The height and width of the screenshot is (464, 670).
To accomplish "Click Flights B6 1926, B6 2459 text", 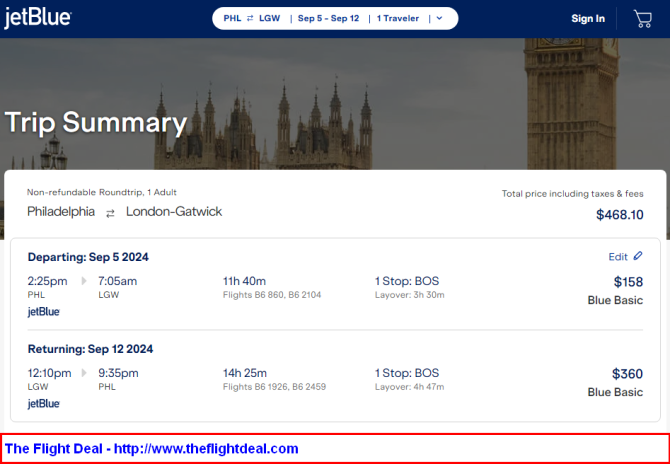I will pyautogui.click(x=274, y=387).
